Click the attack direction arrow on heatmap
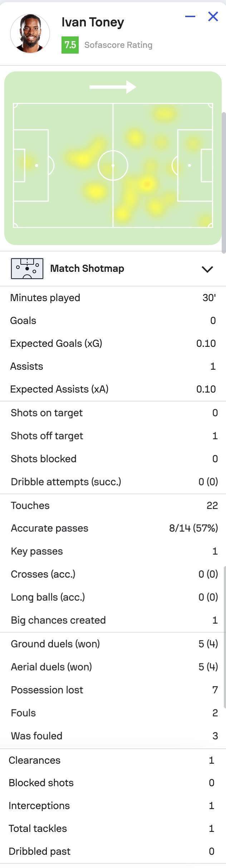 tap(113, 87)
